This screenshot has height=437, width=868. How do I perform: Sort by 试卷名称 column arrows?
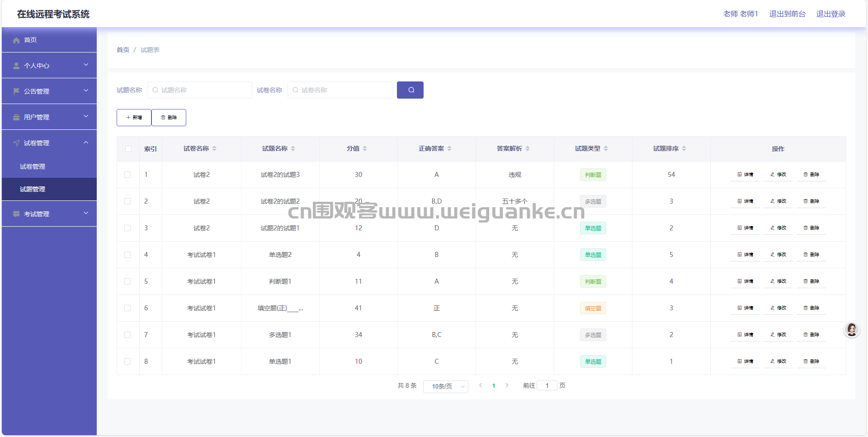point(214,149)
